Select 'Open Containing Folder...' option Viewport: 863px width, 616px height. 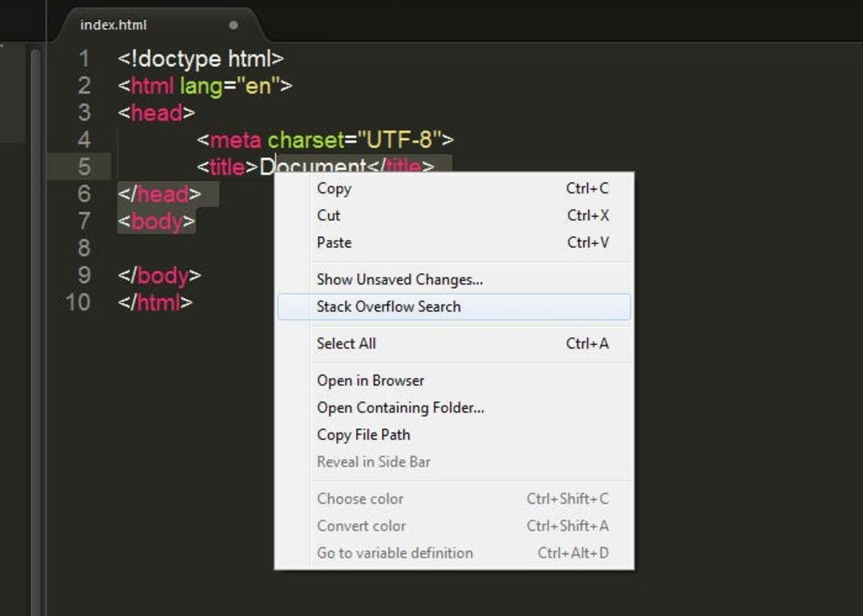tap(400, 408)
